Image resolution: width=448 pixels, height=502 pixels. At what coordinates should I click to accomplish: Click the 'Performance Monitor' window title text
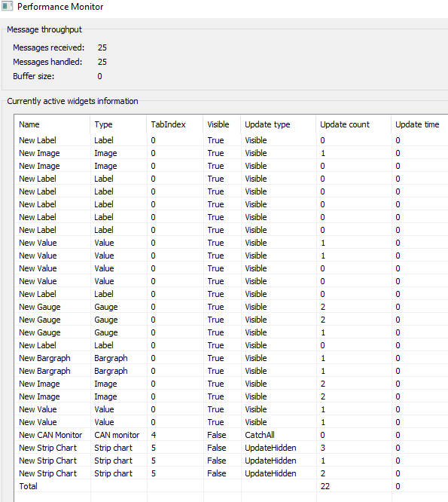click(x=60, y=7)
